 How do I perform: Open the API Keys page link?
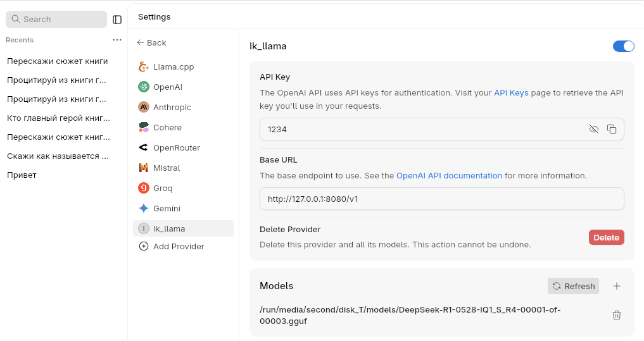click(x=511, y=92)
